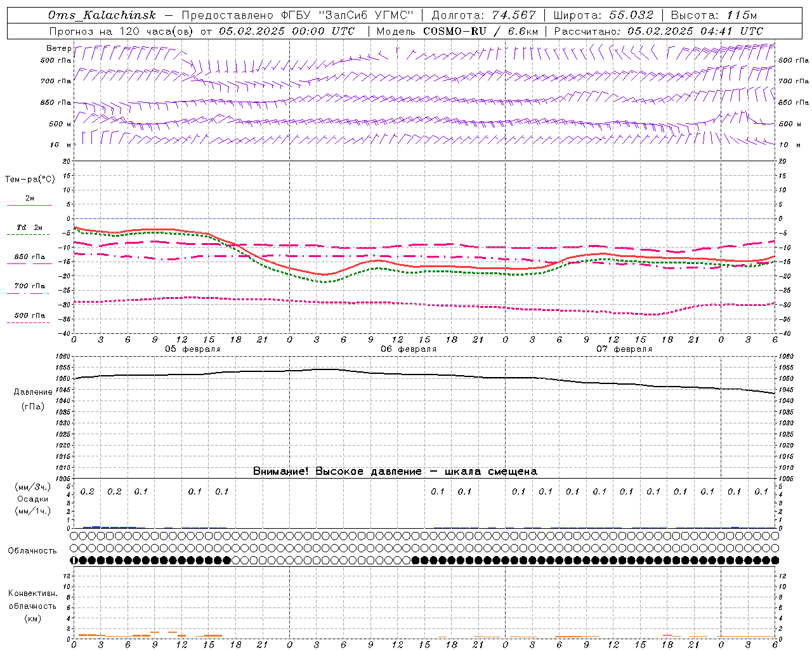Click the date label 07 февраля
812x650 pixels.
tap(624, 349)
